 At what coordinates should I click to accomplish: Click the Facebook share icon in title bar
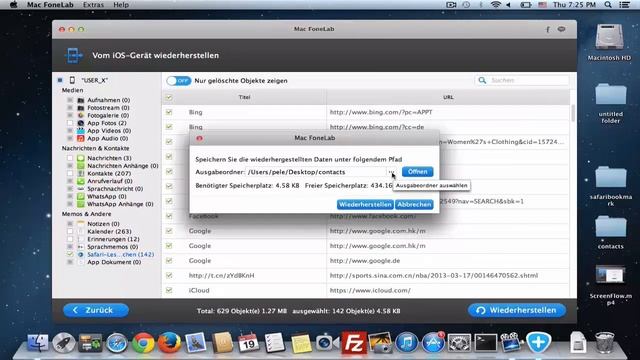click(x=548, y=29)
